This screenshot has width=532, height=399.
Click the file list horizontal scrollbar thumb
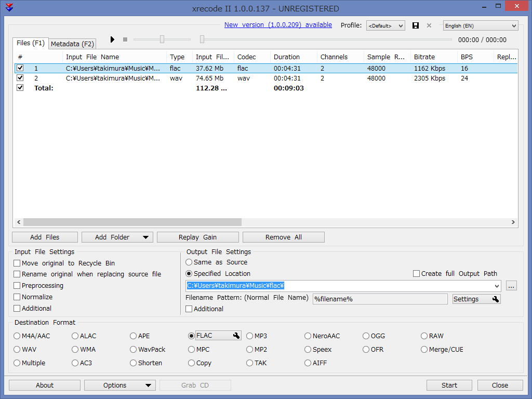click(x=132, y=222)
